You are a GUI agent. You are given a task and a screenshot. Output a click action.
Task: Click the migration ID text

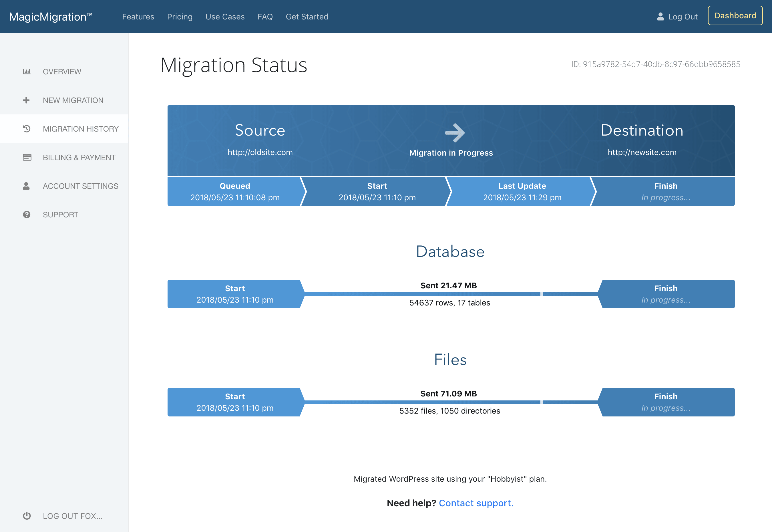(x=656, y=64)
